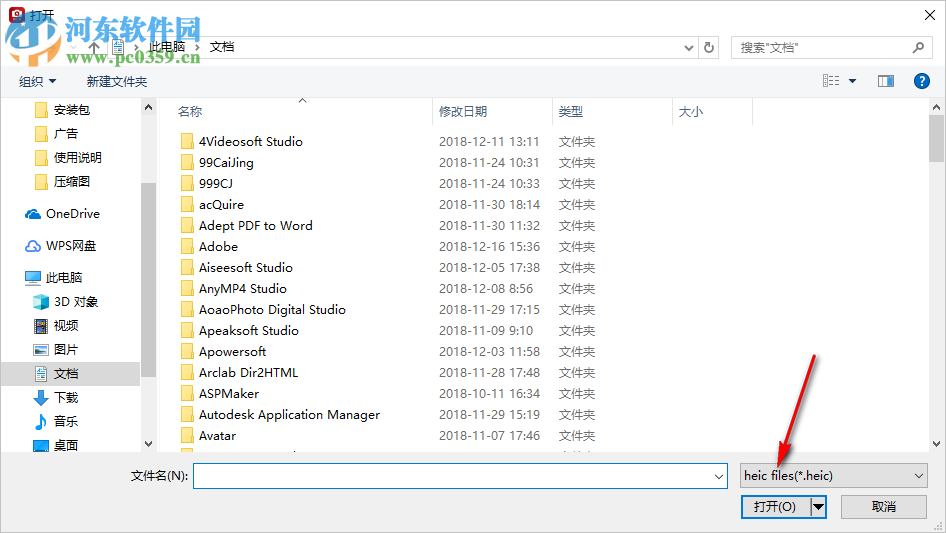The width and height of the screenshot is (946, 533).
Task: Click the change view layout icon
Action: coord(831,81)
